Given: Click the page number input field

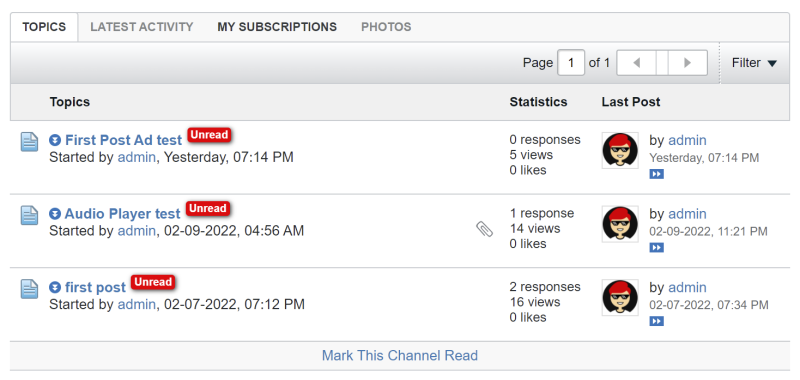Looking at the screenshot, I should click(571, 63).
